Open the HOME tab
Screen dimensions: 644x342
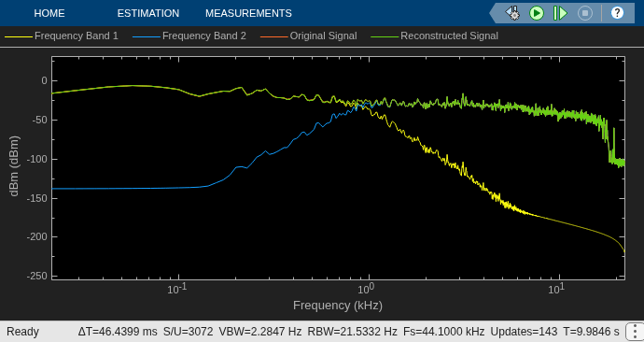click(x=49, y=13)
